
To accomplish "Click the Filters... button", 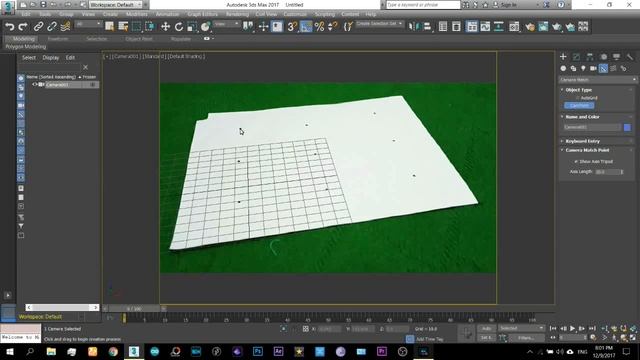I will (x=526, y=338).
